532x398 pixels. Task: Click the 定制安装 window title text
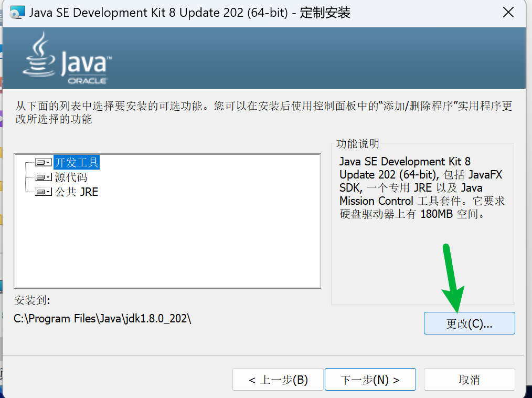click(x=325, y=13)
